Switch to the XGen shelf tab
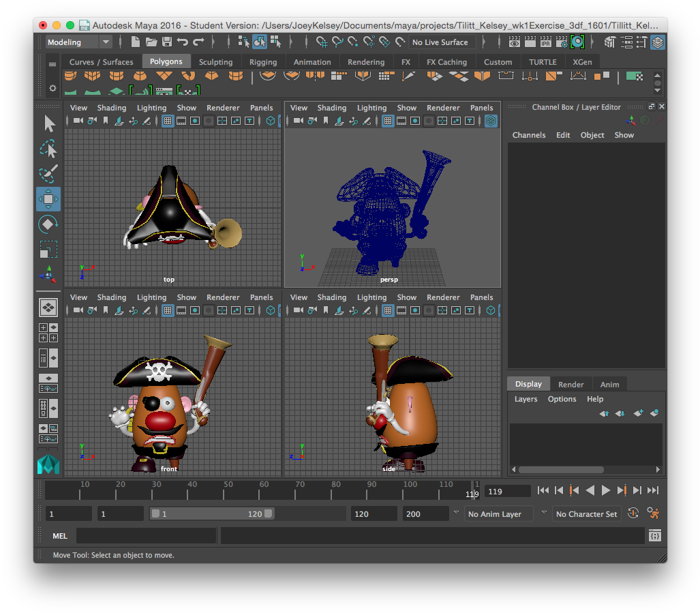 point(582,62)
